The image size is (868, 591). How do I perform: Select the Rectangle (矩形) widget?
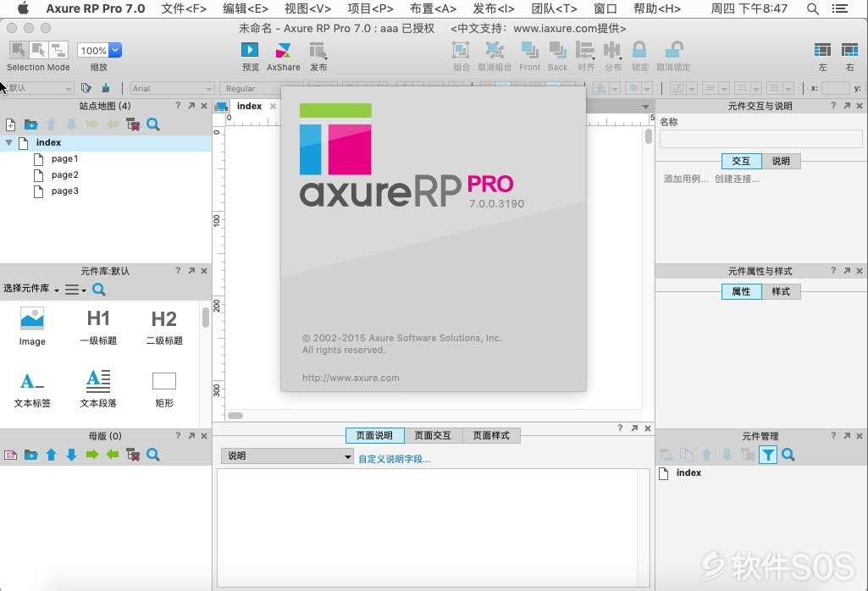pyautogui.click(x=164, y=389)
